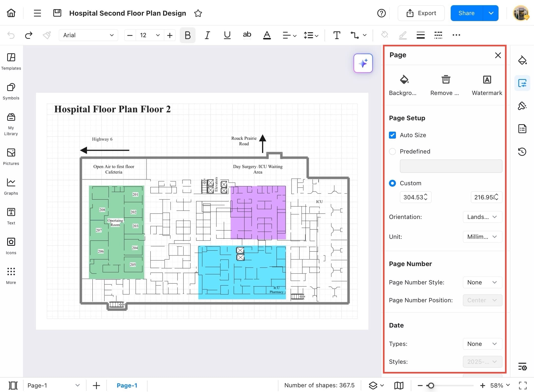The width and height of the screenshot is (534, 392).
Task: Open the map navigation view in status bar
Action: 399,385
